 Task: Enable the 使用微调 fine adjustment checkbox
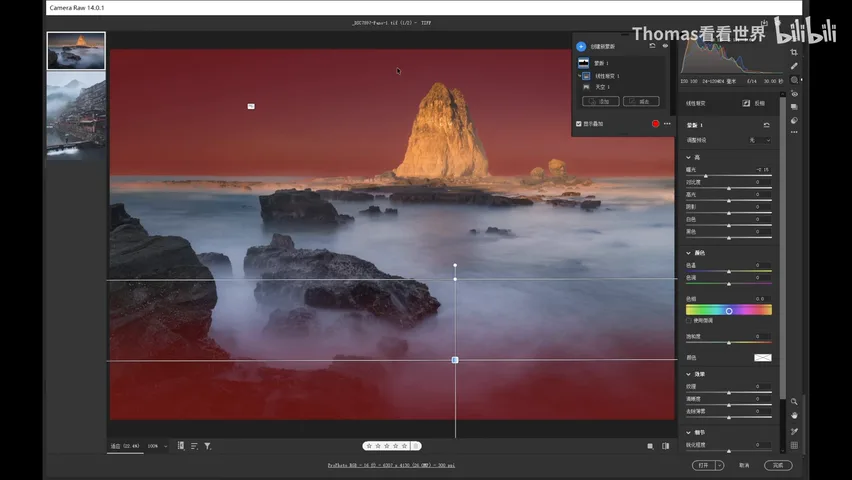688,321
